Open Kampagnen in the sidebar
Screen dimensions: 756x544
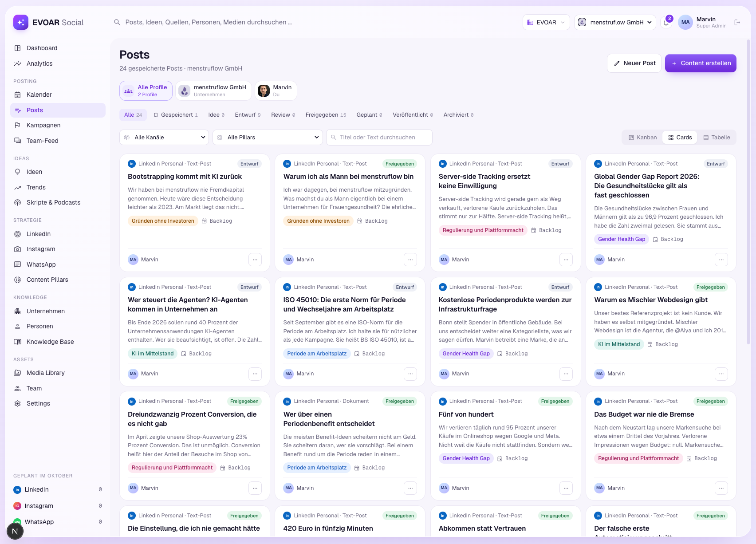58,125
